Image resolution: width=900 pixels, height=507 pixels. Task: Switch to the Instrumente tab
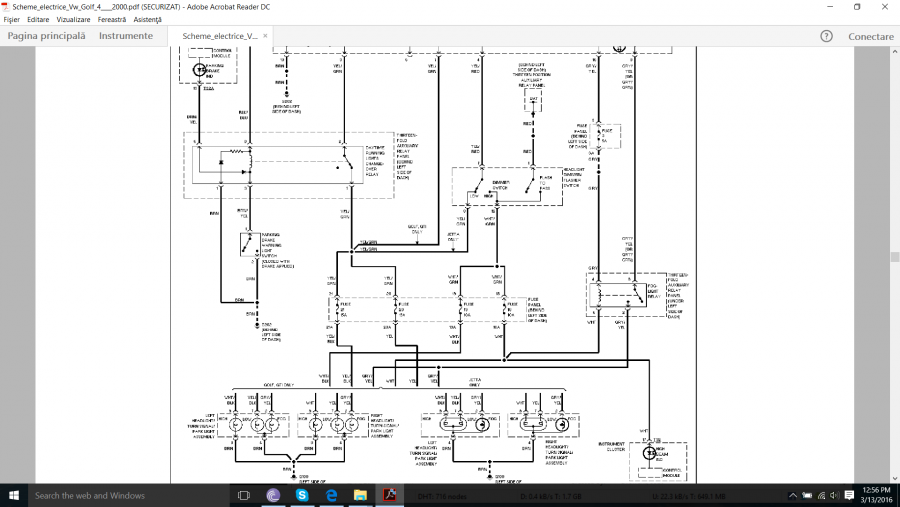click(126, 36)
